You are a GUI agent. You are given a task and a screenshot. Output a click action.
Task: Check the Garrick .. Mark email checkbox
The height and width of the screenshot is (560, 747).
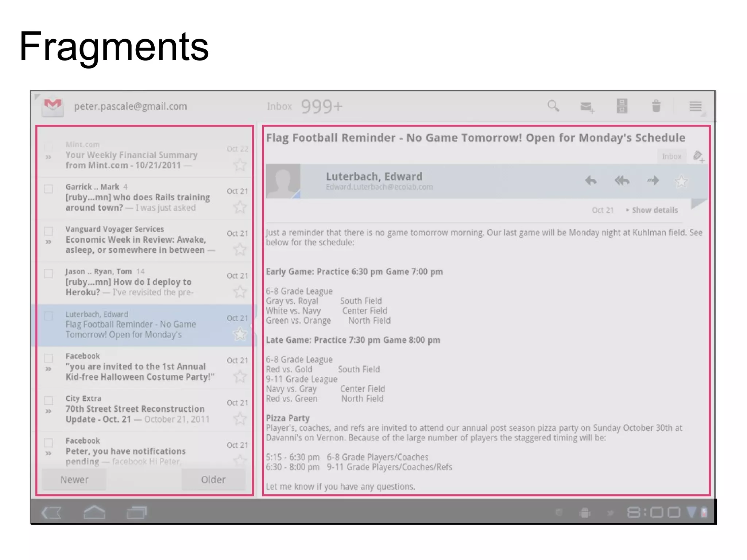point(49,189)
